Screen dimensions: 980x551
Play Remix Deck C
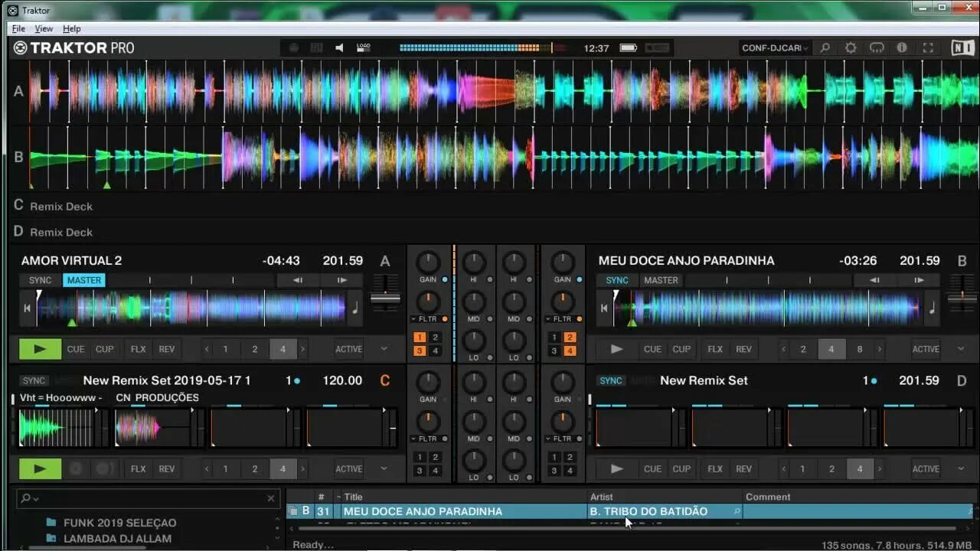click(x=40, y=468)
